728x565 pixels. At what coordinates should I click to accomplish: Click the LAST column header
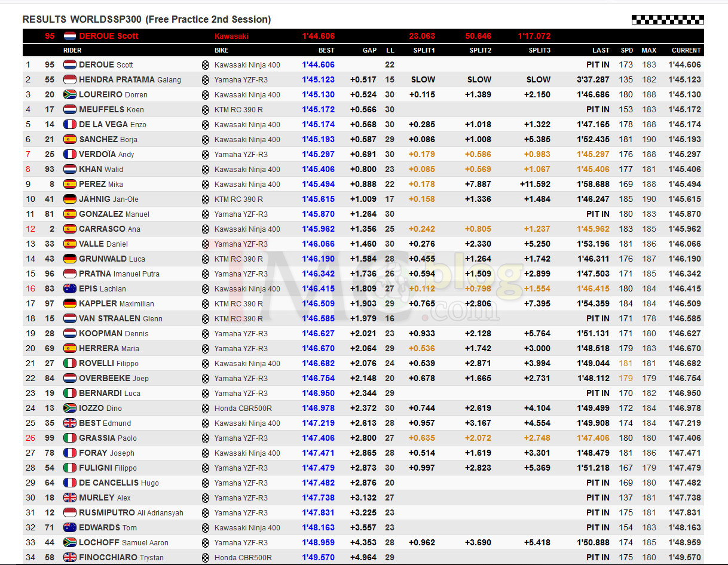tap(601, 51)
